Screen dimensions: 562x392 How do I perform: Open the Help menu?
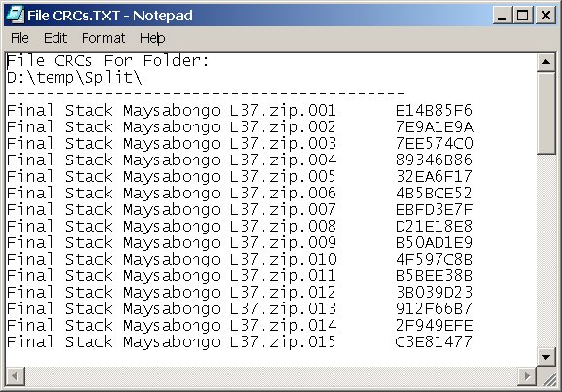pyautogui.click(x=153, y=38)
